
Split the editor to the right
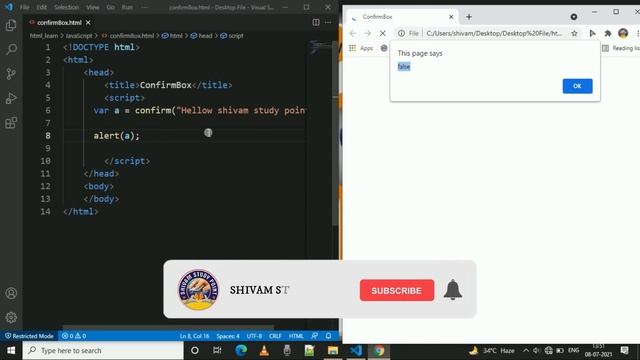[316, 22]
